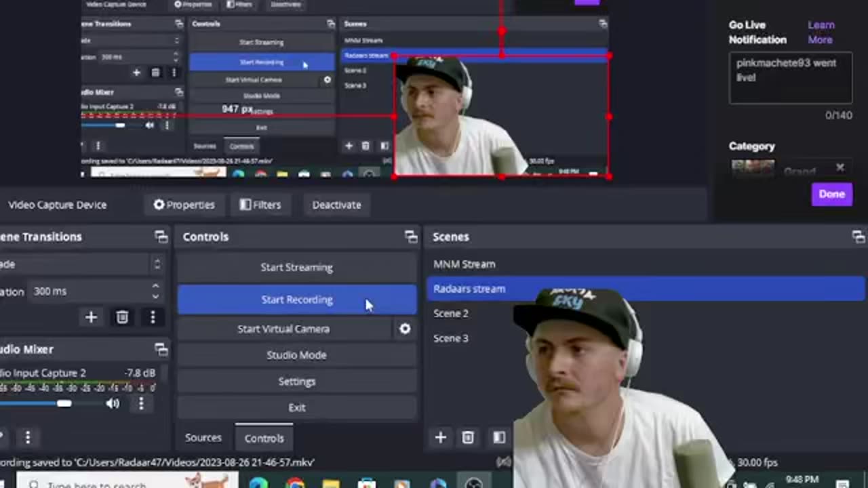This screenshot has width=868, height=488.
Task: Click add scene plus in mirrored preview
Action: 349,146
